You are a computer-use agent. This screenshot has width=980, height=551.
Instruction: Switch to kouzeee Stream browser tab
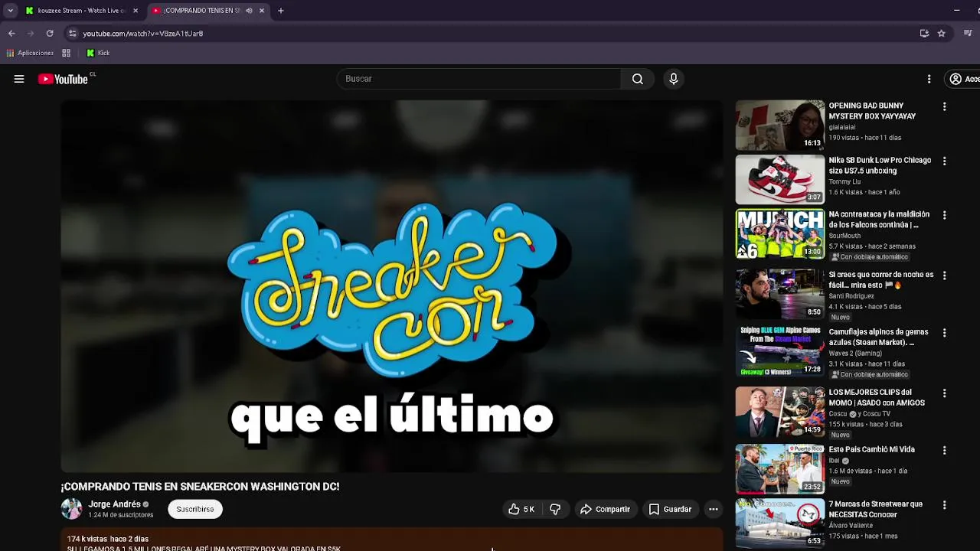[82, 11]
